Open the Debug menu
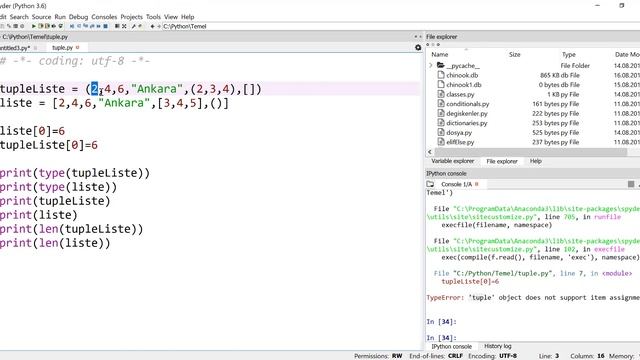The width and height of the screenshot is (640, 360). [x=78, y=17]
